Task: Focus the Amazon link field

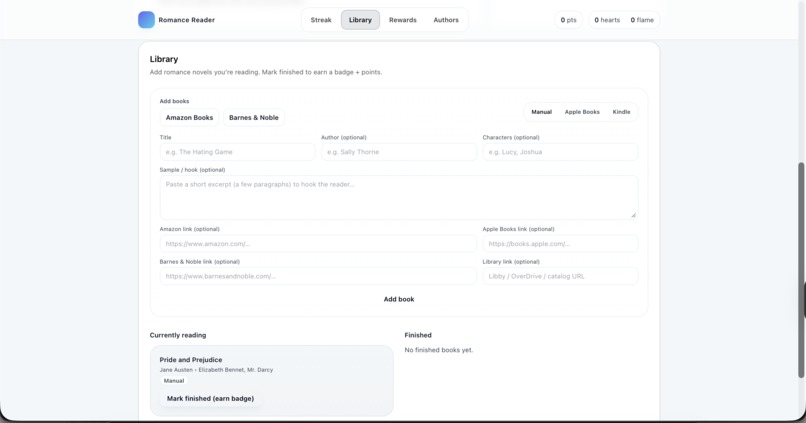Action: [x=318, y=244]
